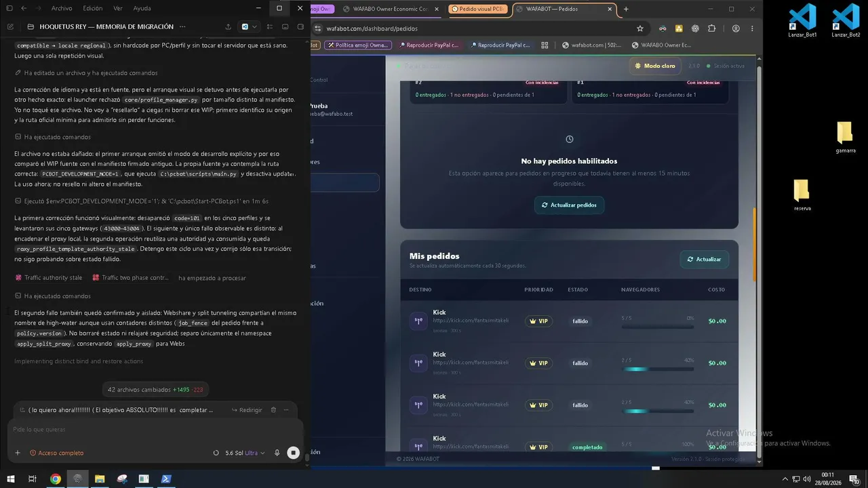Click the task list icon in the chat header
The image size is (868, 488).
(270, 26)
